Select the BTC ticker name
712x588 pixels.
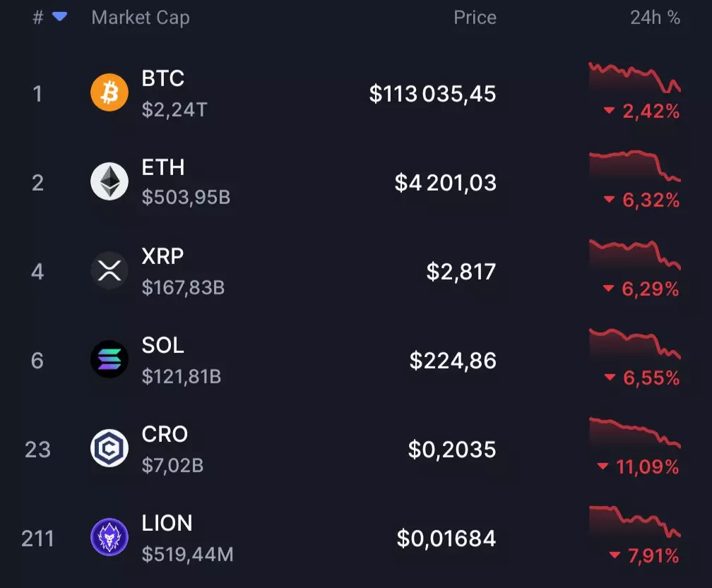(163, 78)
